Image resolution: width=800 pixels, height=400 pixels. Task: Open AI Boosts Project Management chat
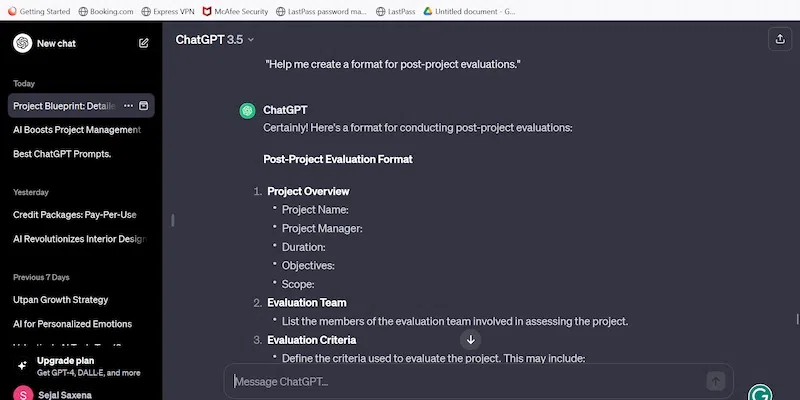click(77, 130)
